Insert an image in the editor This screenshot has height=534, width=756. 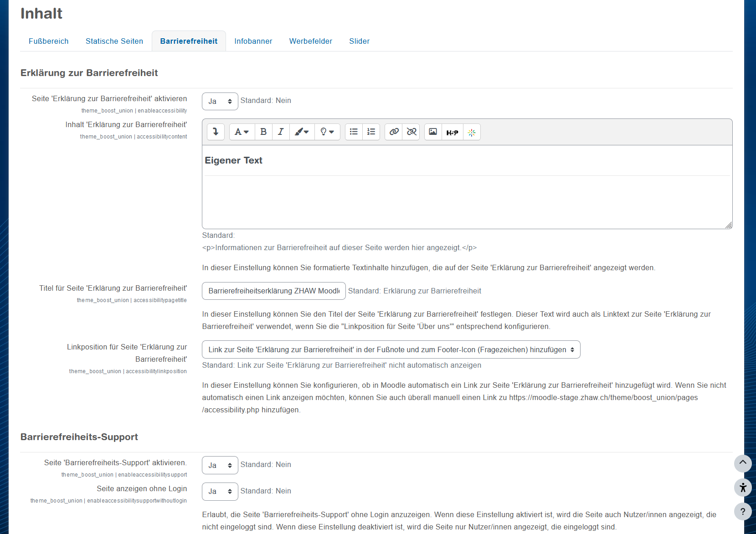[433, 132]
